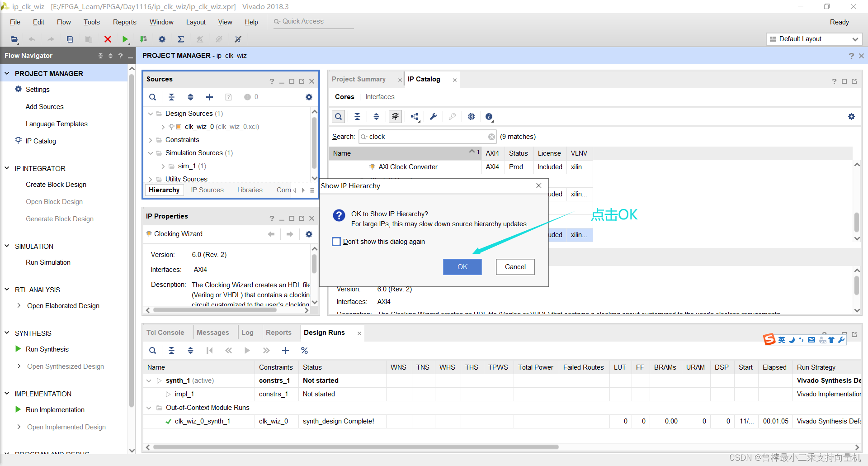
Task: Go to next arrow in IP Properties
Action: coord(290,234)
